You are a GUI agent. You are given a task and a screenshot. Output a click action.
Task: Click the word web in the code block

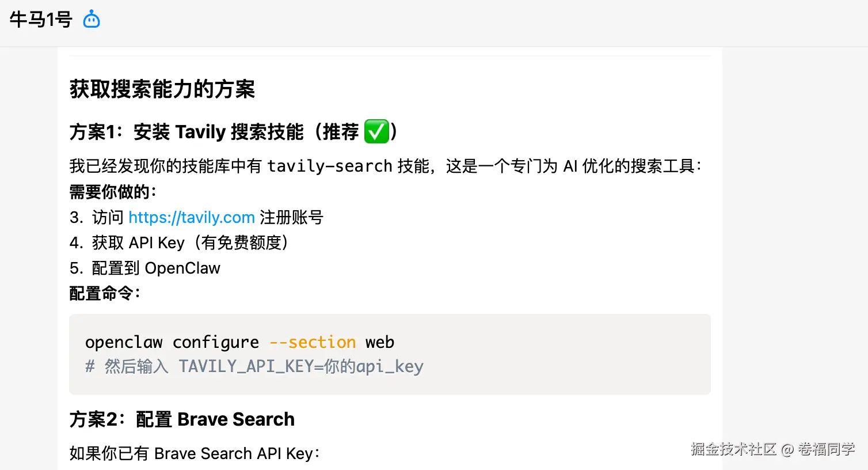[x=380, y=342]
